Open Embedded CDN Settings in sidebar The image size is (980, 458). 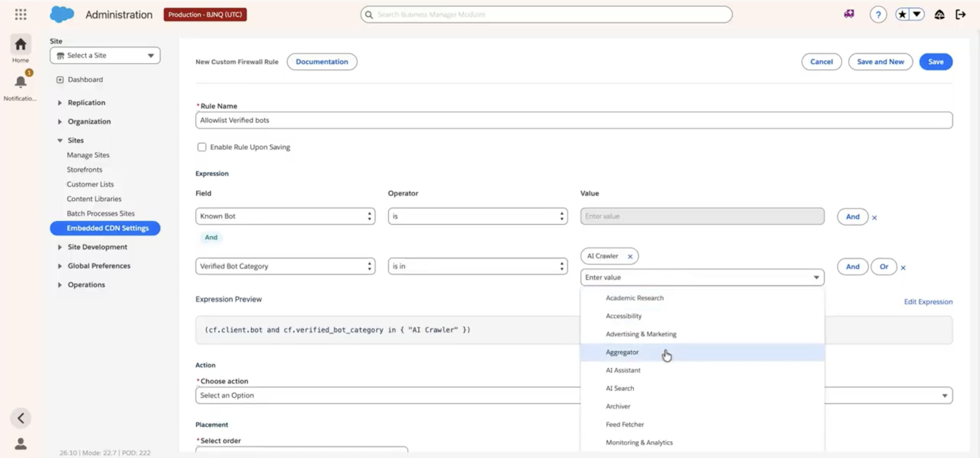(x=105, y=228)
